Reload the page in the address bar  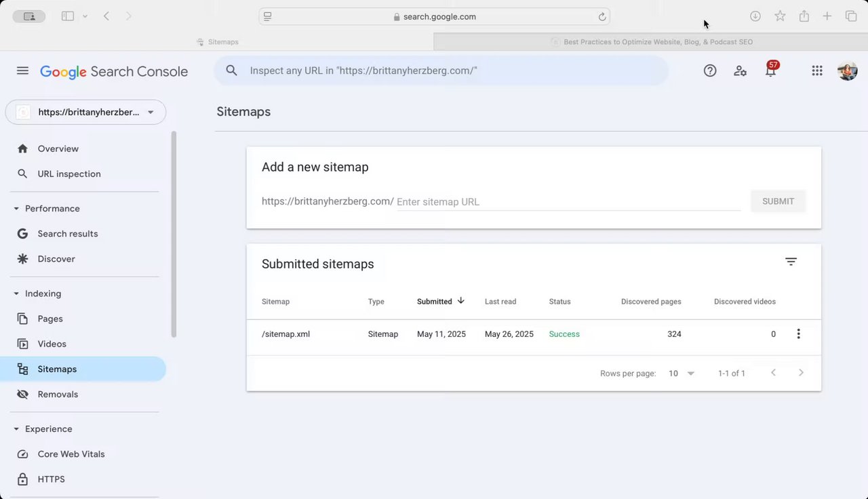pyautogui.click(x=602, y=17)
